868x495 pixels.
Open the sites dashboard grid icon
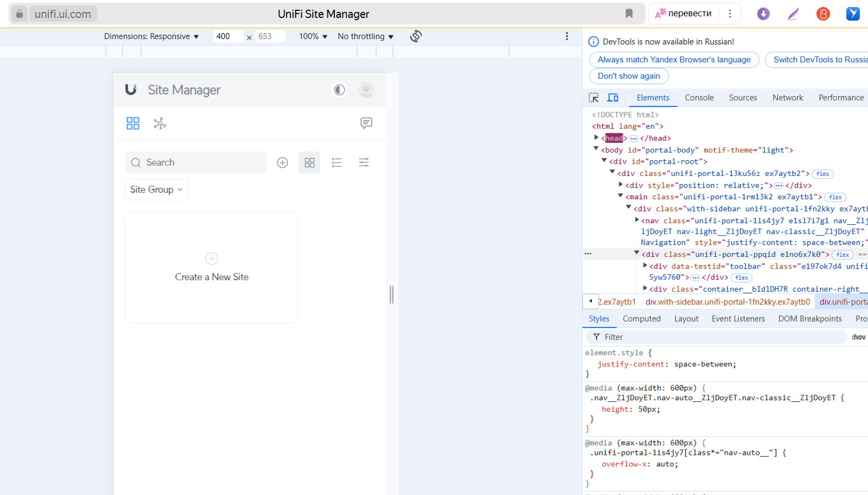[133, 123]
